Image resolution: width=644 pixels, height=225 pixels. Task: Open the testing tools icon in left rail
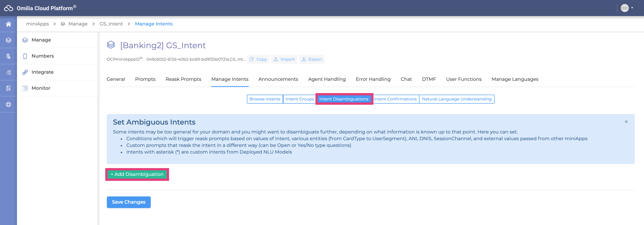point(8,72)
